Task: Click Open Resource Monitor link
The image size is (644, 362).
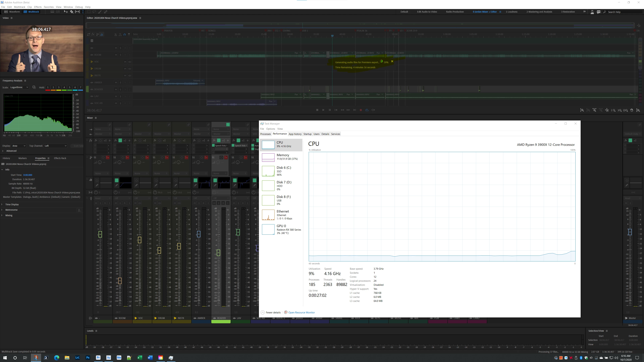Action: [x=301, y=313]
